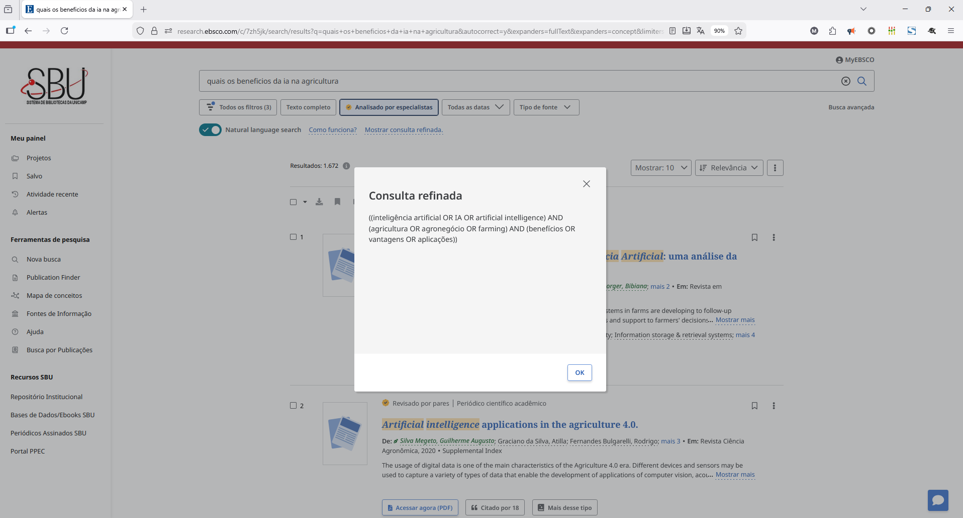This screenshot has width=963, height=518.
Task: Open the Tipo de fonte dropdown
Action: pyautogui.click(x=545, y=107)
